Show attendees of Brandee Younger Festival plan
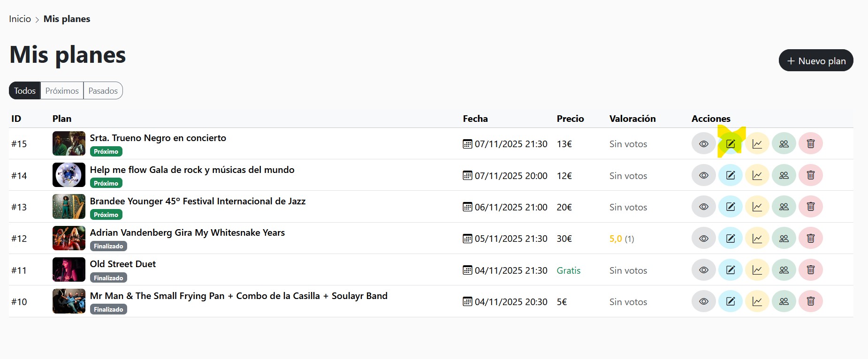 [x=784, y=207]
